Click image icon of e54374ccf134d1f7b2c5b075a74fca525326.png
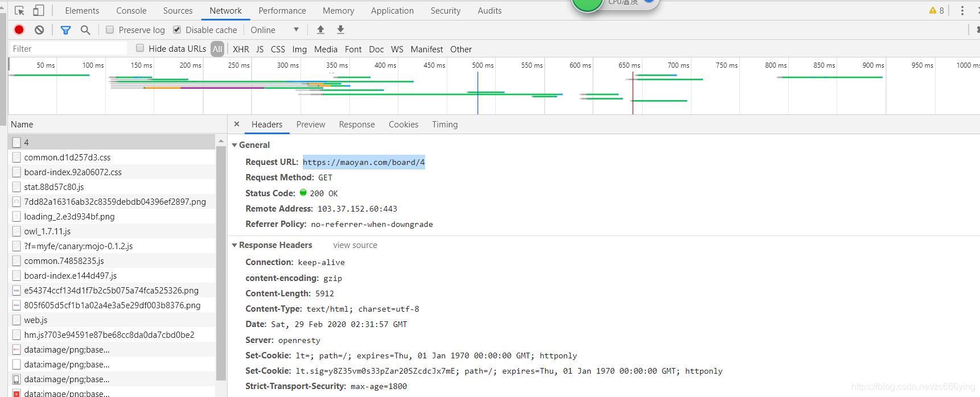The width and height of the screenshot is (980, 397). click(x=17, y=290)
